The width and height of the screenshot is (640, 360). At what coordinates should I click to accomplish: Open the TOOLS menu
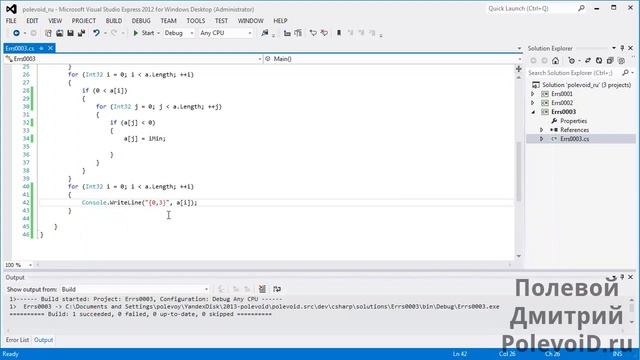point(196,20)
